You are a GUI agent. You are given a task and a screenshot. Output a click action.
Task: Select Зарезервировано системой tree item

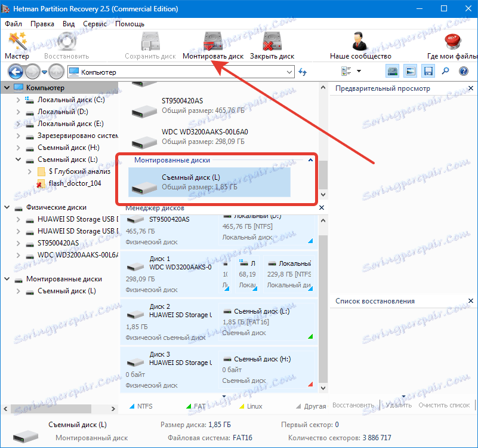78,136
